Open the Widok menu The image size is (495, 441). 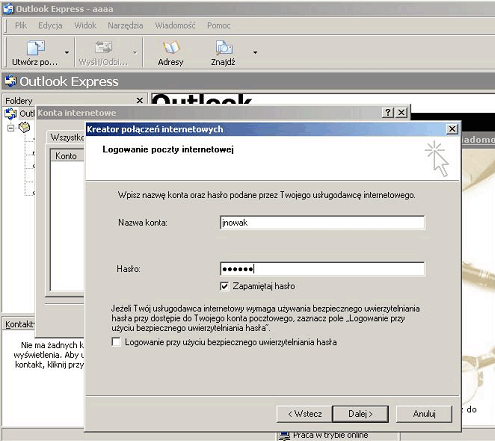(x=85, y=25)
